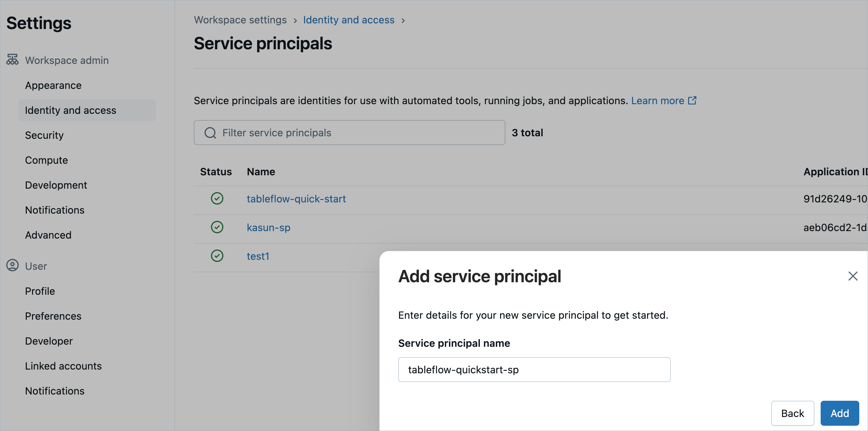
Task: Open the Learn more documentation link
Action: 657,100
